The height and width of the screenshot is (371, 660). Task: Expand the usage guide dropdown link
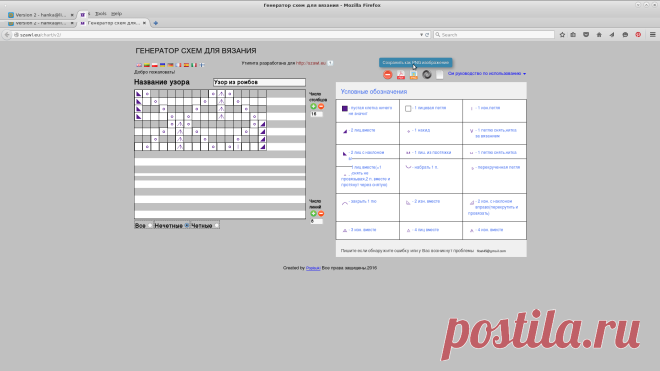tap(487, 73)
